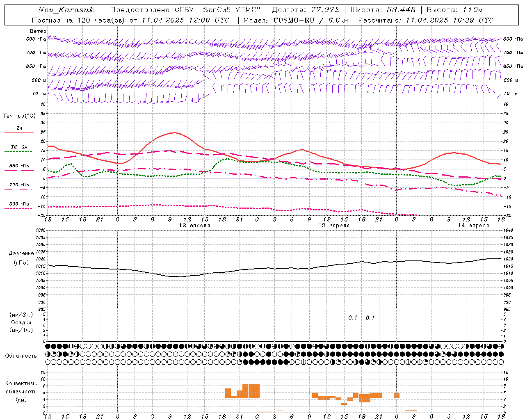This screenshot has height=420, width=525.
Task: Select the (мм/1ч.) precipitation unit label
Action: [21, 330]
